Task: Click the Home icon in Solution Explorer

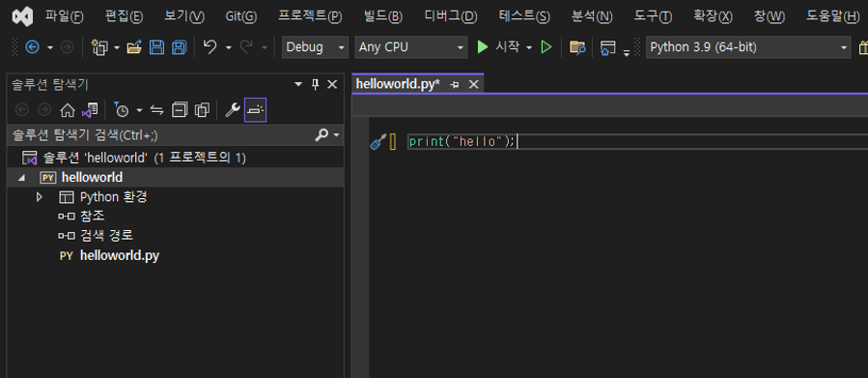Action: coord(68,110)
